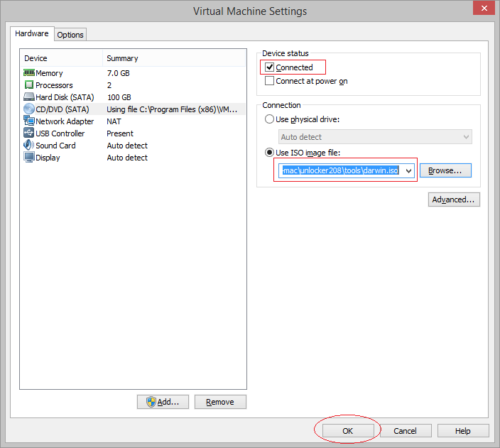The image size is (500, 448).
Task: Select Use ISO image file option
Action: click(x=269, y=153)
